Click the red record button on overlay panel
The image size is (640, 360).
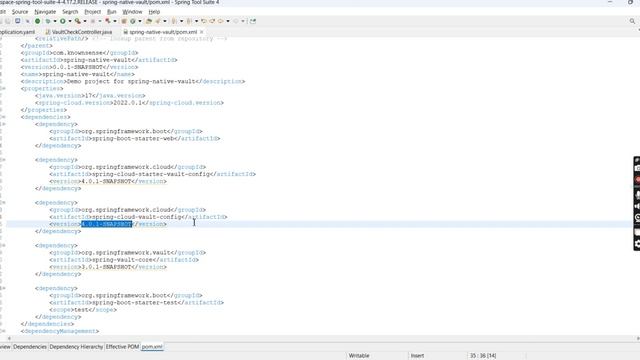pyautogui.click(x=638, y=180)
